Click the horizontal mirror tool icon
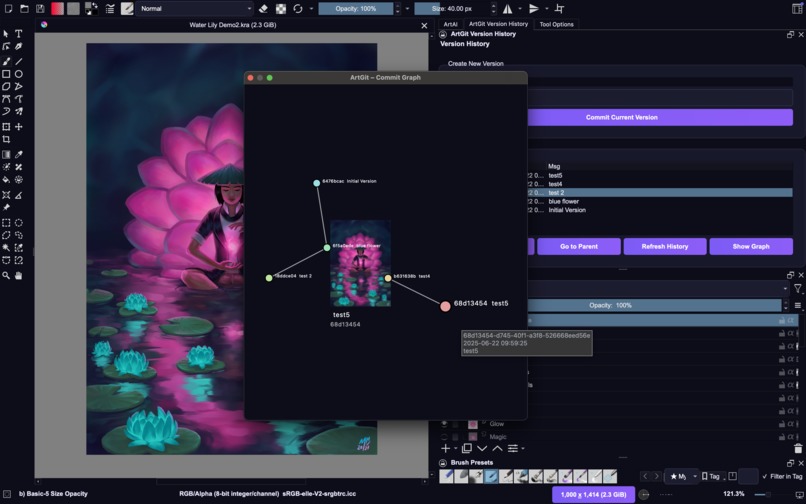806x504 pixels. click(x=507, y=9)
